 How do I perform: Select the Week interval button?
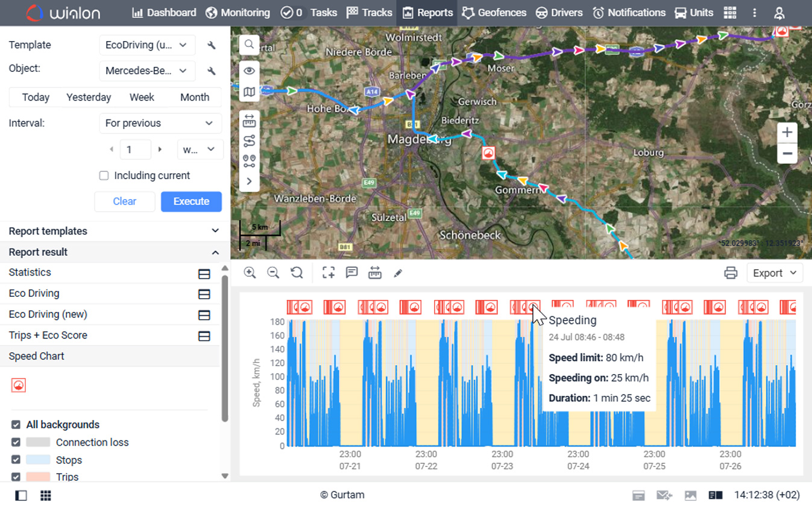coord(142,97)
